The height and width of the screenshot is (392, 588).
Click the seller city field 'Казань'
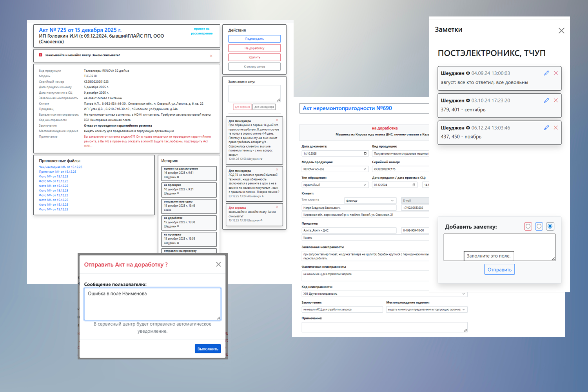click(365, 237)
